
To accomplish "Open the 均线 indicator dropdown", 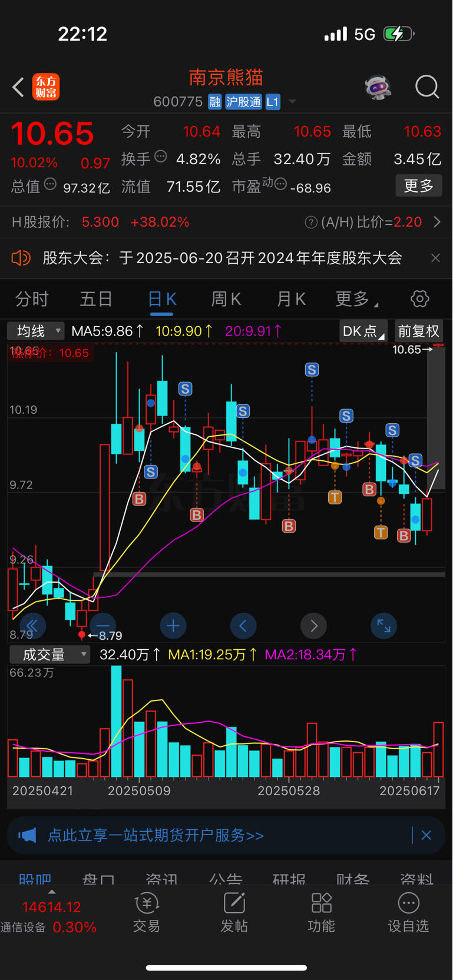I will pos(36,331).
